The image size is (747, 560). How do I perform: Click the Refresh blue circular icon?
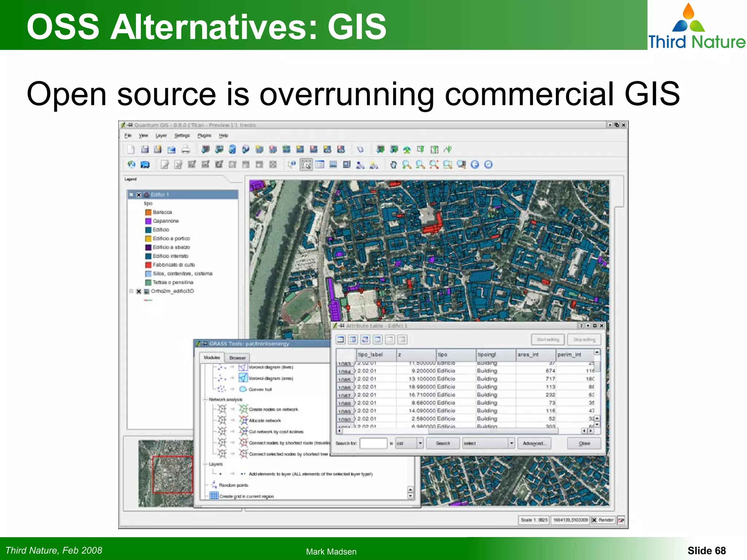(488, 165)
